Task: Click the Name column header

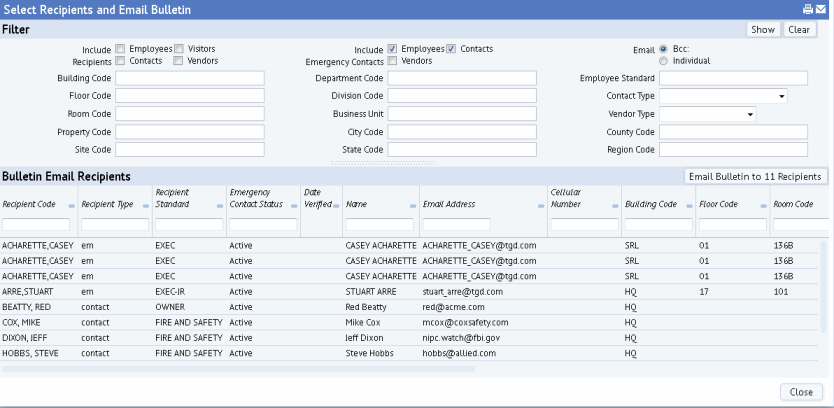Action: (x=357, y=204)
